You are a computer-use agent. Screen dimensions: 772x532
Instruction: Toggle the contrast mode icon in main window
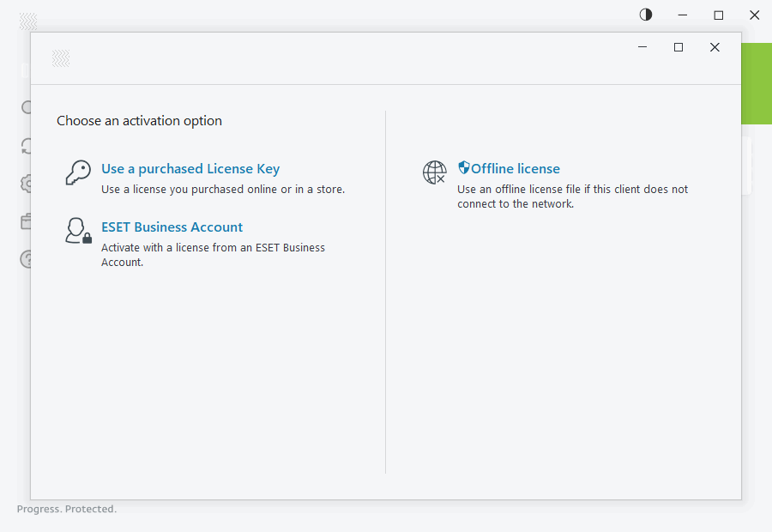pyautogui.click(x=645, y=15)
